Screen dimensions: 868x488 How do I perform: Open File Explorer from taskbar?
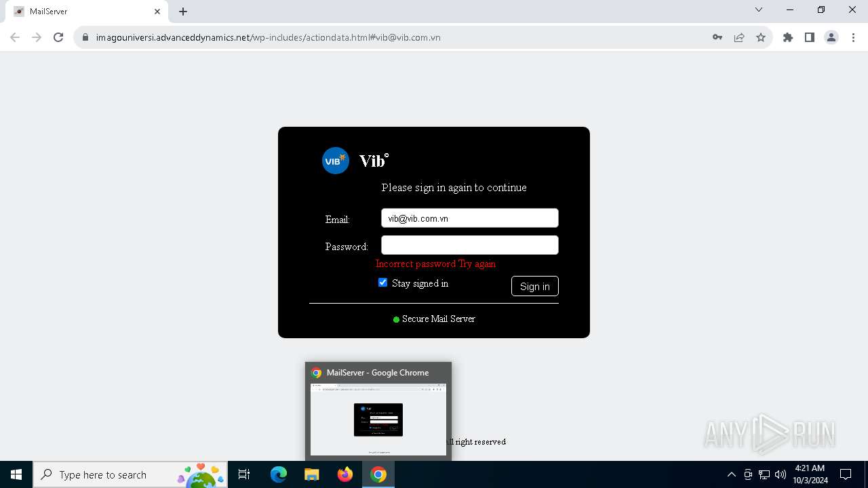click(311, 474)
